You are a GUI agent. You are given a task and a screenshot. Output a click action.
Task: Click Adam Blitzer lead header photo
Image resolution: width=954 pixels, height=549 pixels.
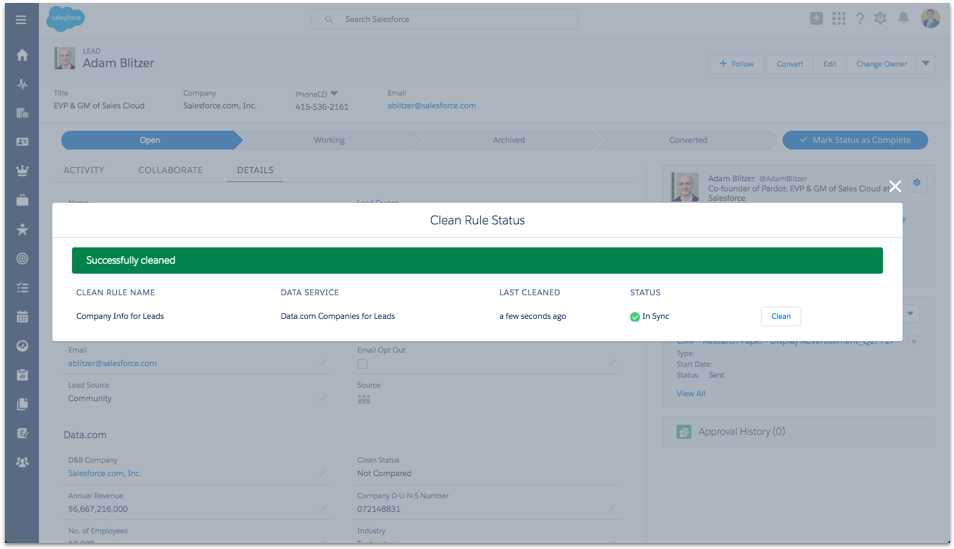[x=65, y=58]
